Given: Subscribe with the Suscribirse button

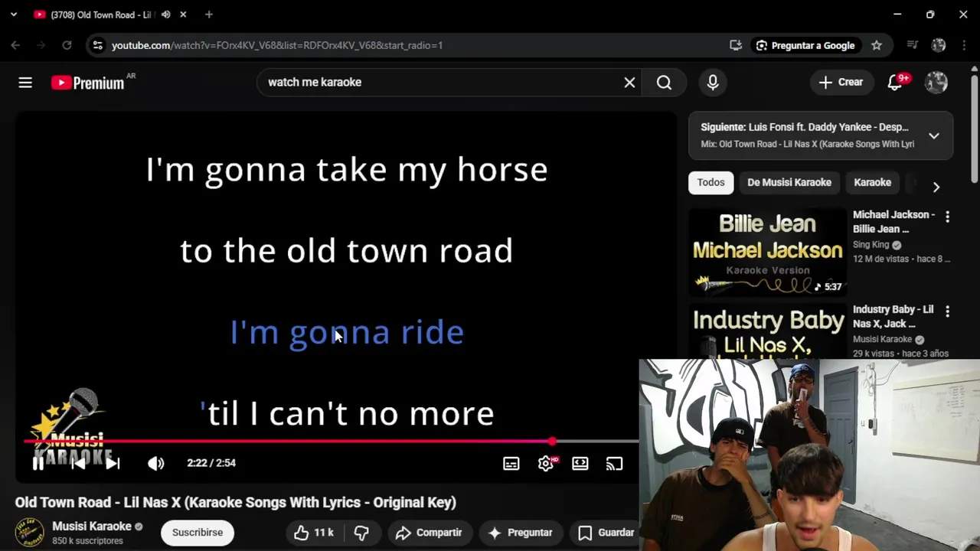Looking at the screenshot, I should click(x=198, y=533).
